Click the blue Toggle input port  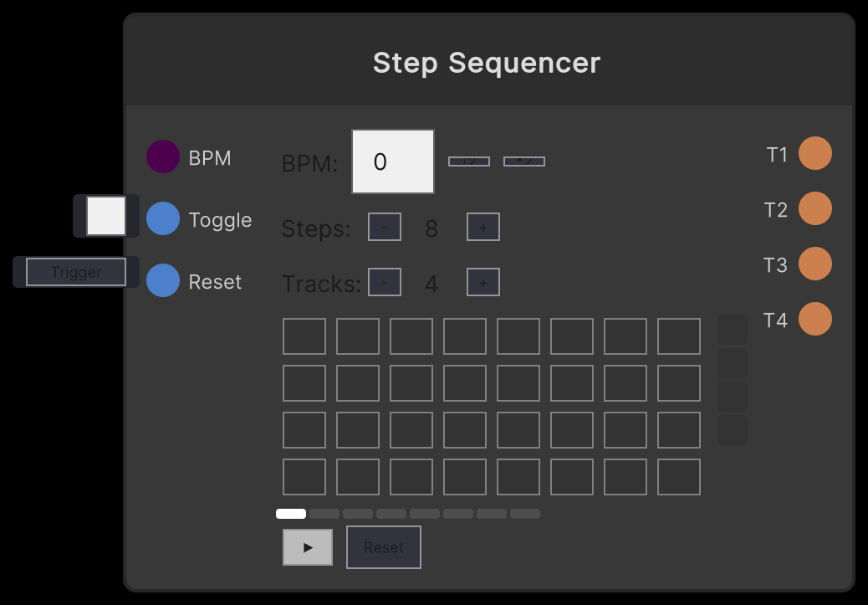coord(162,219)
